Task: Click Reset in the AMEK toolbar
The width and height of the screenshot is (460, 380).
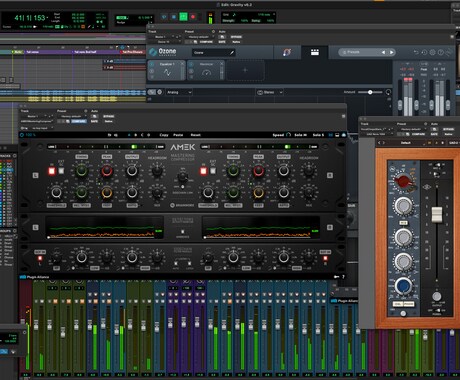Action: [195, 135]
